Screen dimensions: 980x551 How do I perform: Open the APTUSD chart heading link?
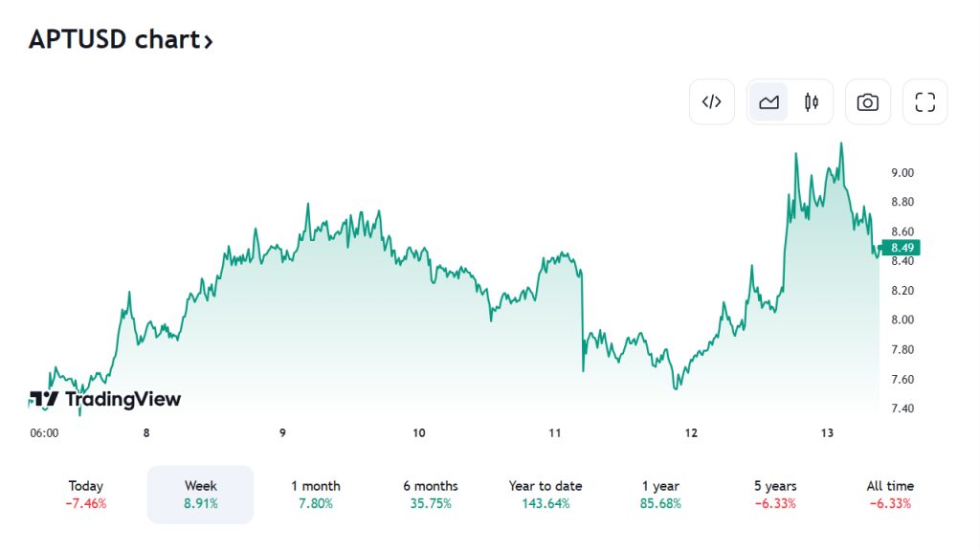point(113,40)
